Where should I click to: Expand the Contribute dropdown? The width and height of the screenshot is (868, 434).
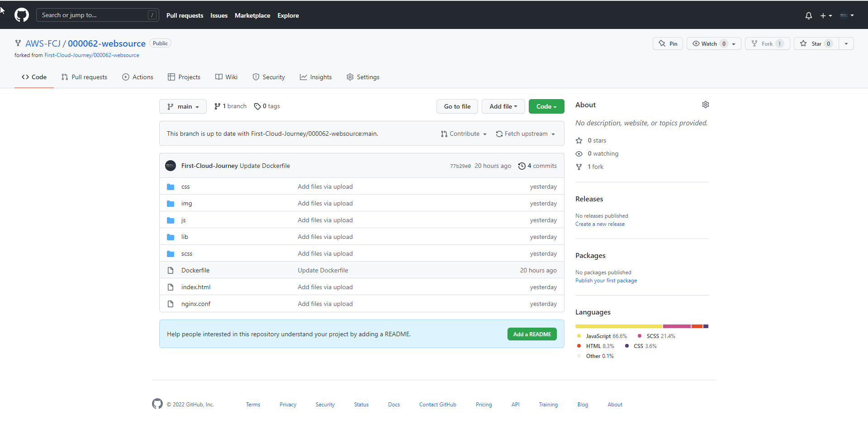coord(464,134)
